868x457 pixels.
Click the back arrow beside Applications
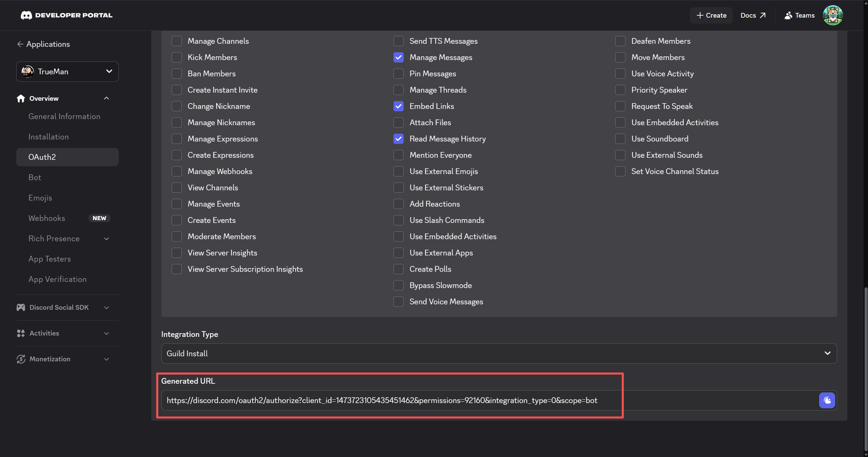pos(20,44)
